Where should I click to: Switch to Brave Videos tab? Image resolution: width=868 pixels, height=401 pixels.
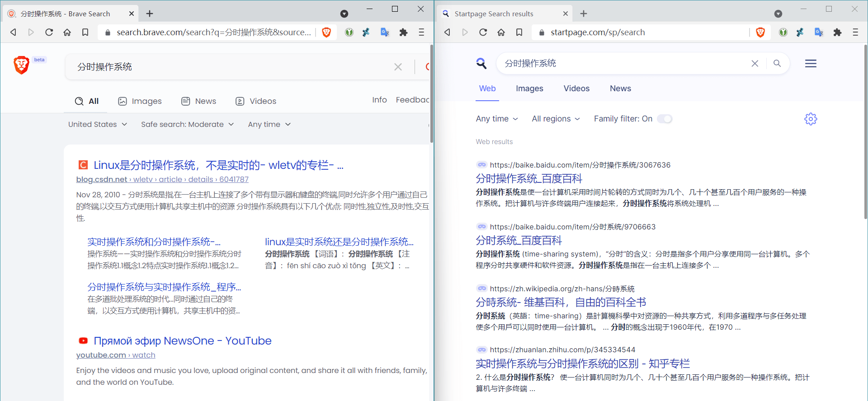click(x=256, y=101)
